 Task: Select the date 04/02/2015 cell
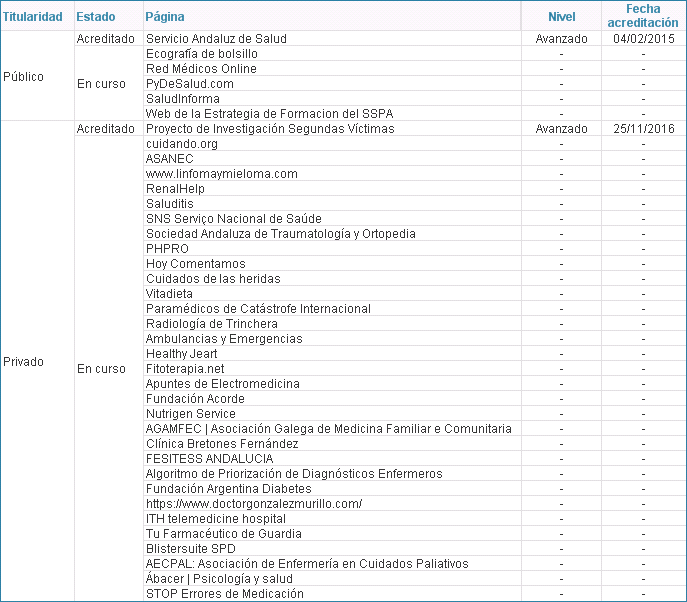(644, 39)
